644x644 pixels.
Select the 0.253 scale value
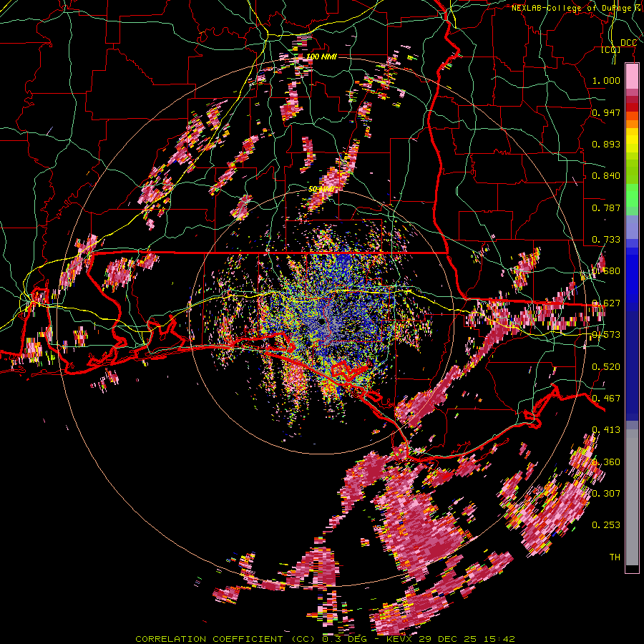(x=606, y=525)
